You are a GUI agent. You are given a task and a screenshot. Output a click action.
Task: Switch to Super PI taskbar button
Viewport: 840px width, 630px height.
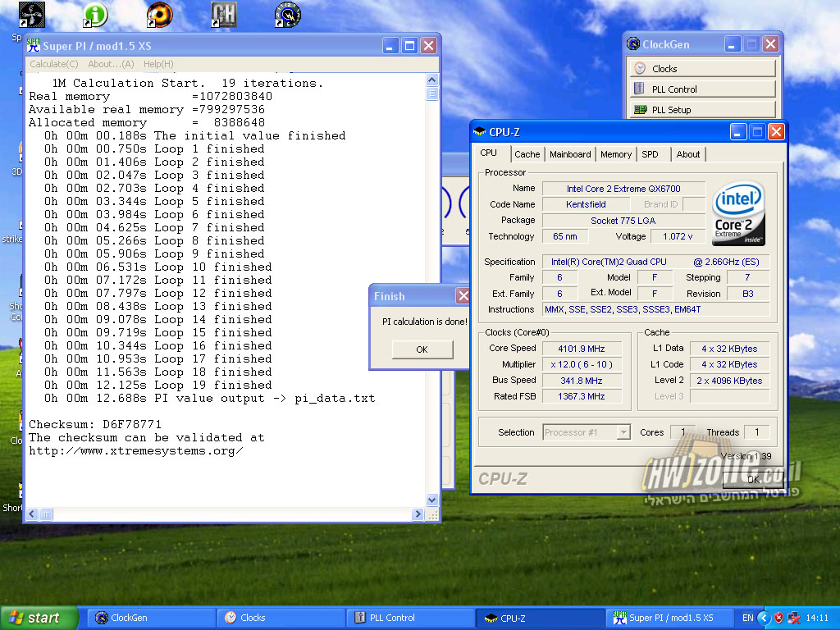pyautogui.click(x=671, y=618)
